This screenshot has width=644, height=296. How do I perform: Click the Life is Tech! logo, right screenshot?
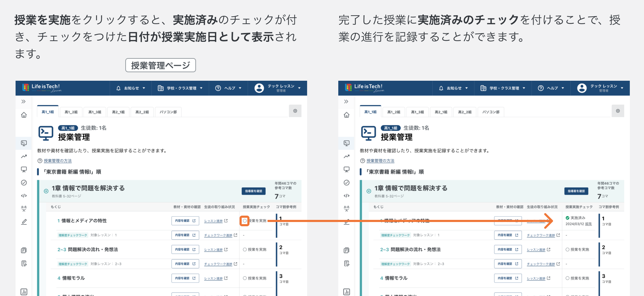[364, 87]
